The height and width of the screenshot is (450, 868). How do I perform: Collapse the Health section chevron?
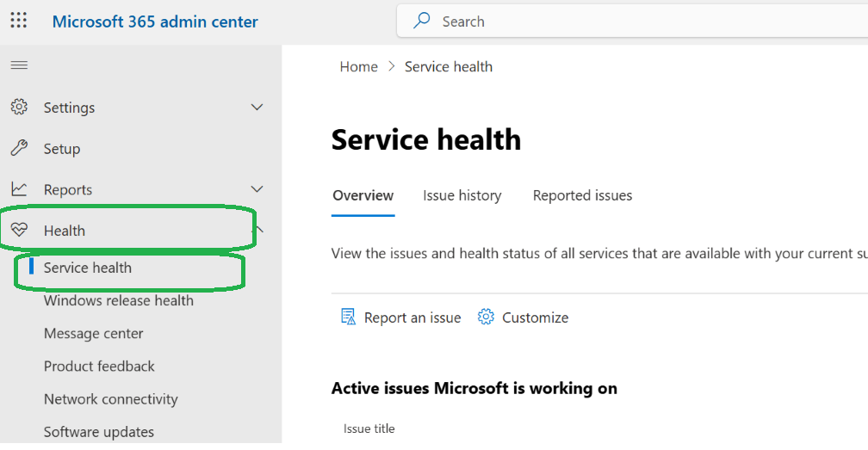coord(258,230)
